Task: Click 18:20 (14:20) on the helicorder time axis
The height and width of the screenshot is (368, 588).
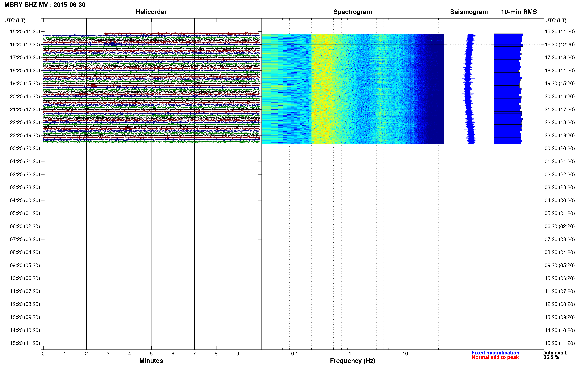Action: (x=25, y=71)
